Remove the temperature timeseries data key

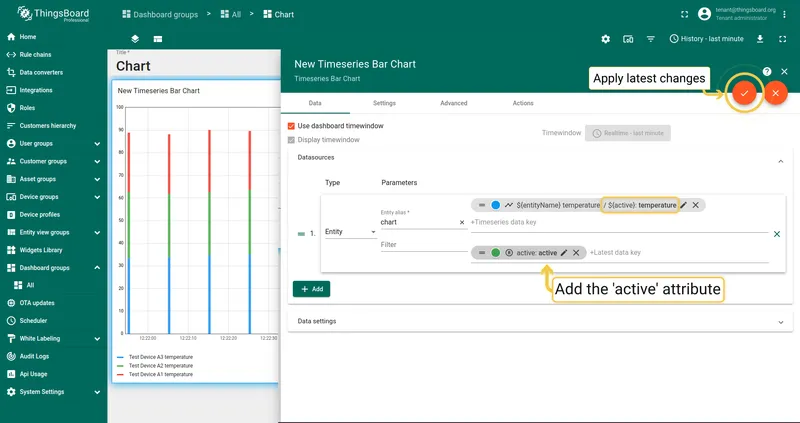coord(695,205)
